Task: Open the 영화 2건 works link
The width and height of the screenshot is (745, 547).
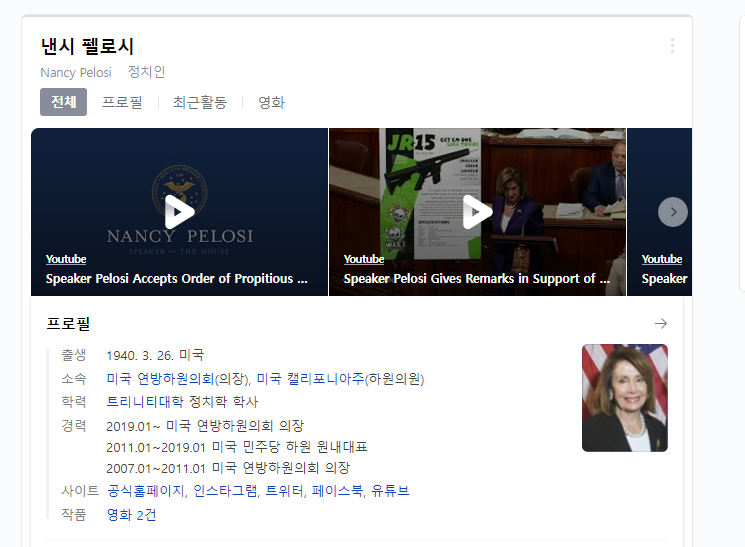Action: tap(132, 515)
